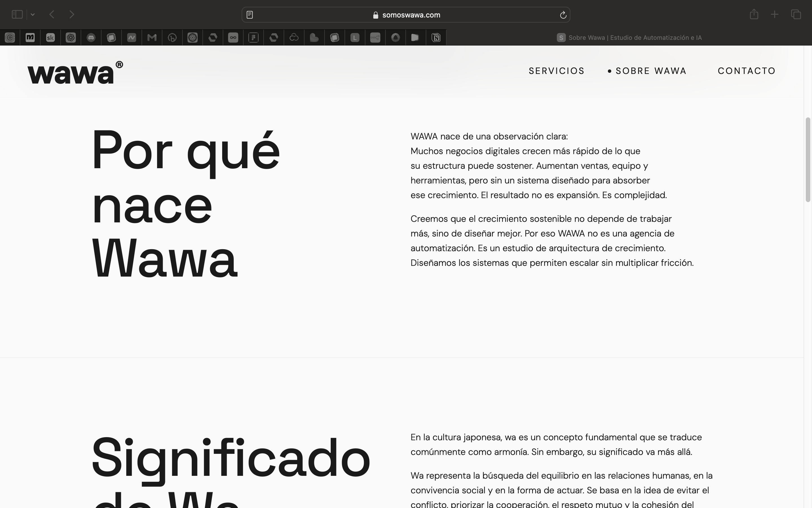Open a new tab with plus icon
The image size is (812, 508).
tap(775, 14)
